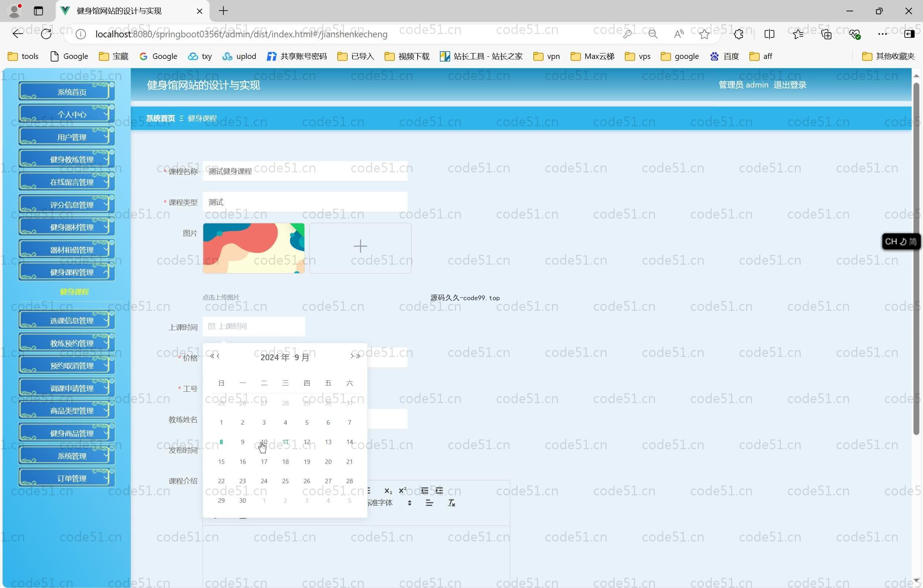The image size is (923, 588).
Task: Open a new browser tab
Action: pos(223,11)
